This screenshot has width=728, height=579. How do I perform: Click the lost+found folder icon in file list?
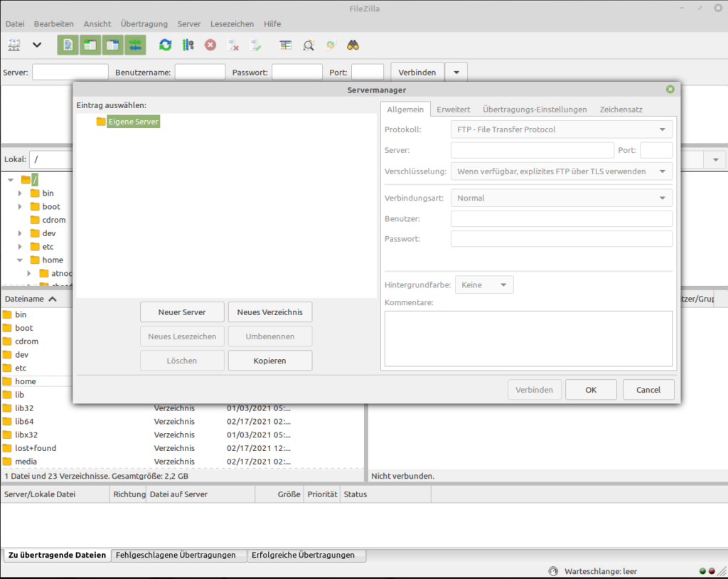click(x=7, y=448)
